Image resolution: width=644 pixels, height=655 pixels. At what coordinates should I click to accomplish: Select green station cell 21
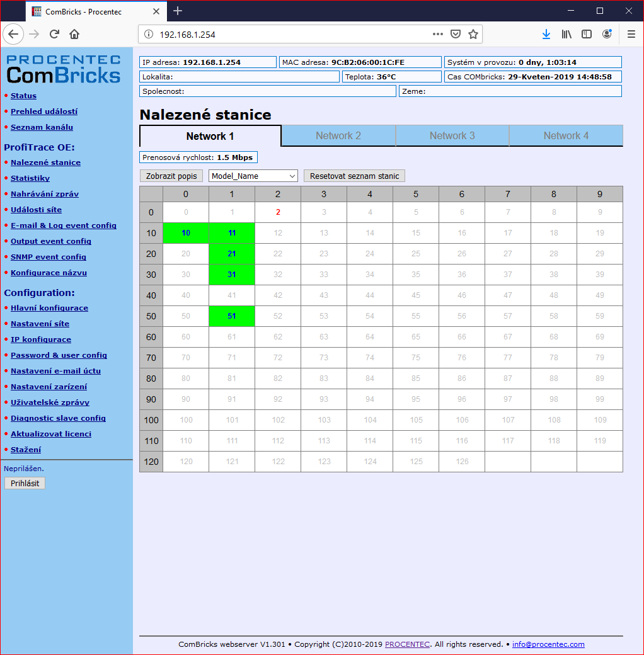click(x=232, y=254)
